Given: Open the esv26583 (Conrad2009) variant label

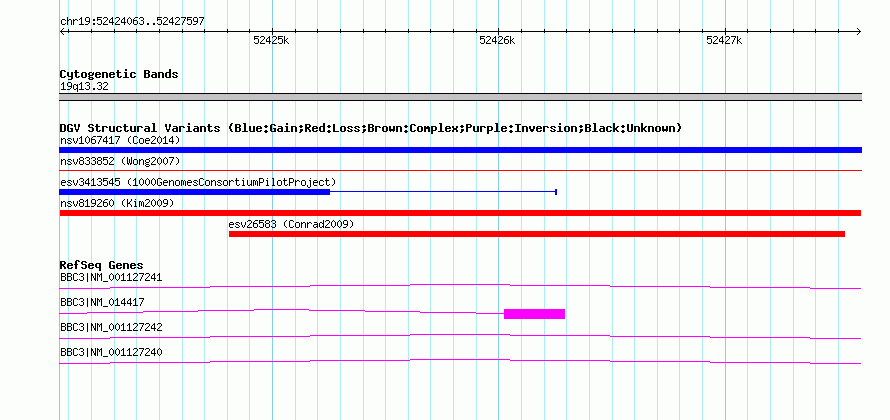Looking at the screenshot, I should pos(291,224).
